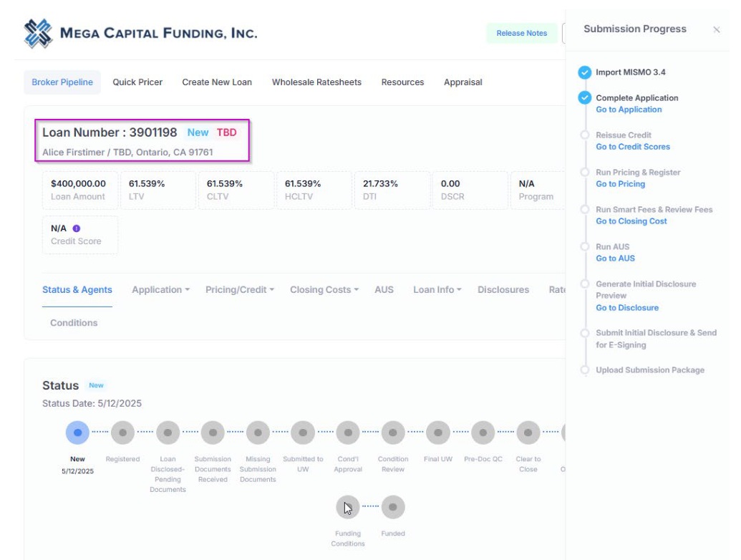The width and height of the screenshot is (741, 560).
Task: Select the Funding Conditions status marker
Action: [x=348, y=507]
